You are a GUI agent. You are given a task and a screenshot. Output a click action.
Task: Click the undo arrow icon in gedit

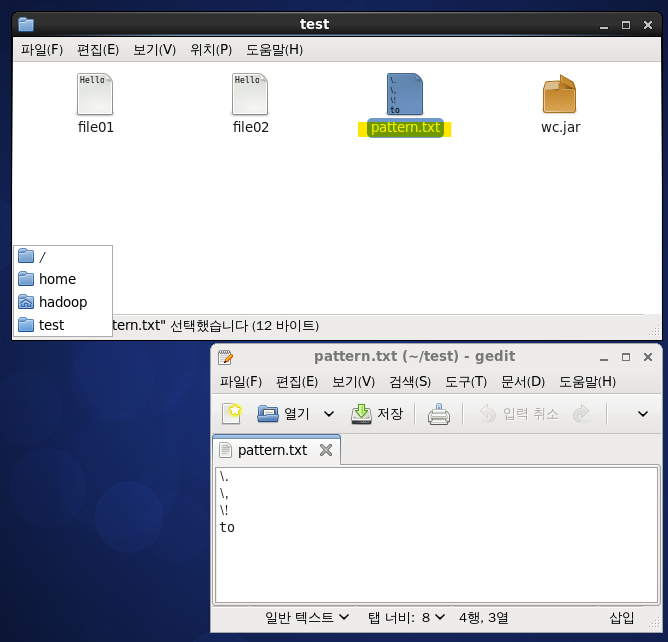point(488,413)
